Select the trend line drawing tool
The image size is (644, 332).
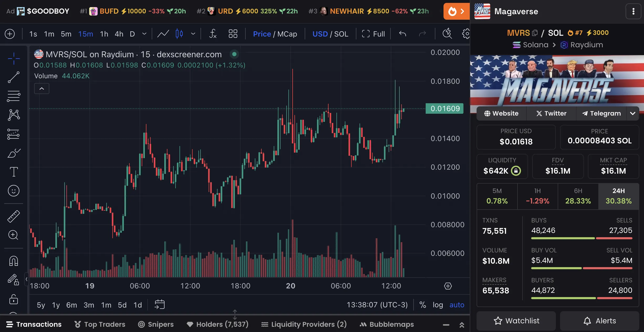point(13,77)
